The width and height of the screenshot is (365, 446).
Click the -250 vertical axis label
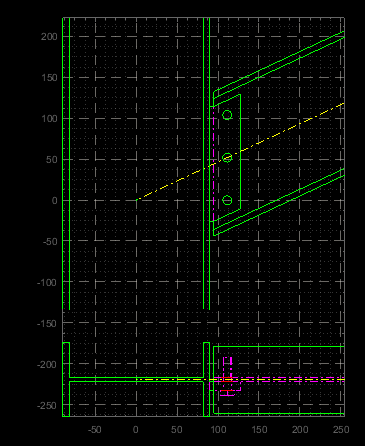[47, 405]
